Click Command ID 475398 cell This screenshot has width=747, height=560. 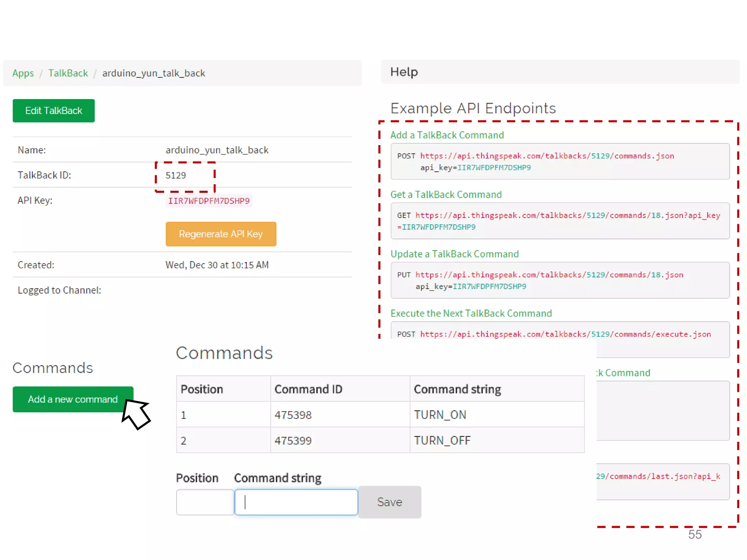point(293,415)
